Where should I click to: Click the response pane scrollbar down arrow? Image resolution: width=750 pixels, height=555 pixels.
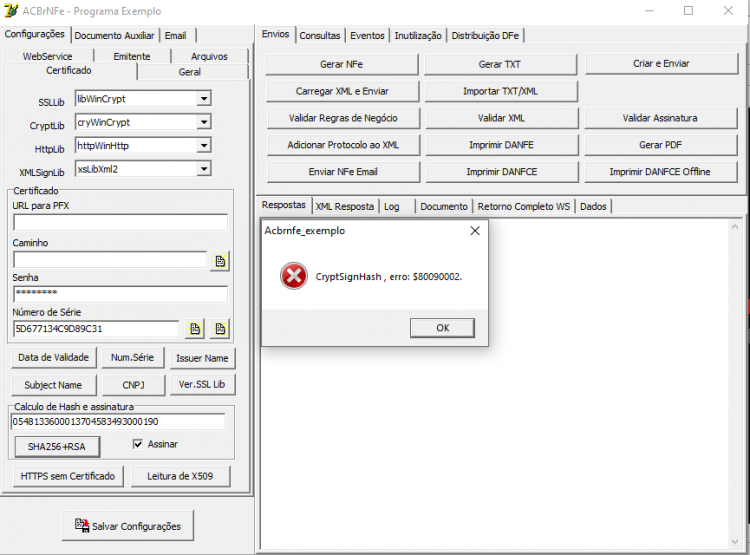coord(735,542)
